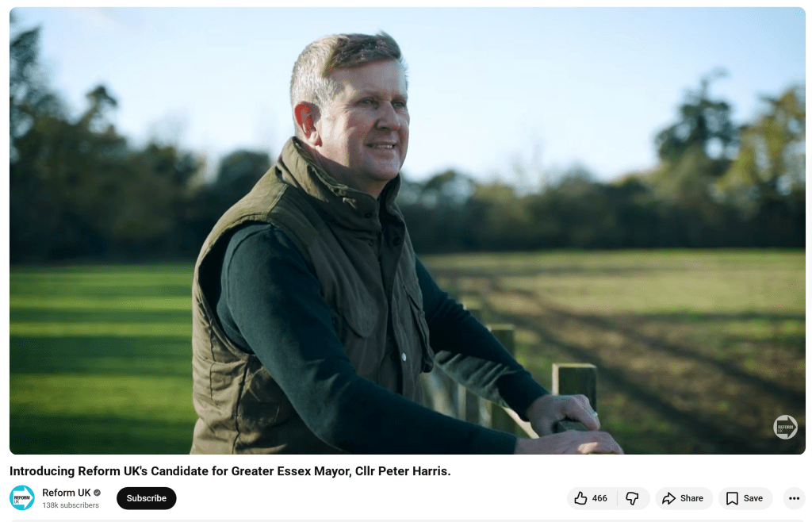Subscribe to the Reform UK channel
The image size is (812, 522).
tap(147, 498)
